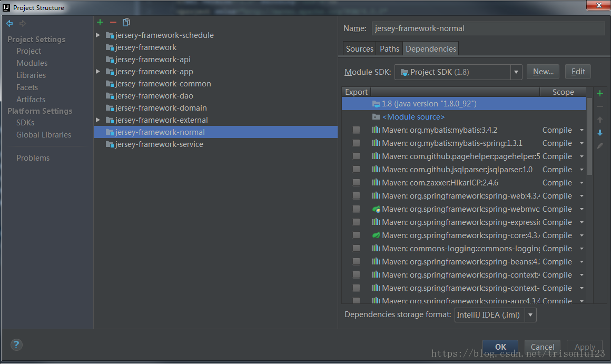Click the Cancel button
611x364 pixels.
pyautogui.click(x=542, y=347)
